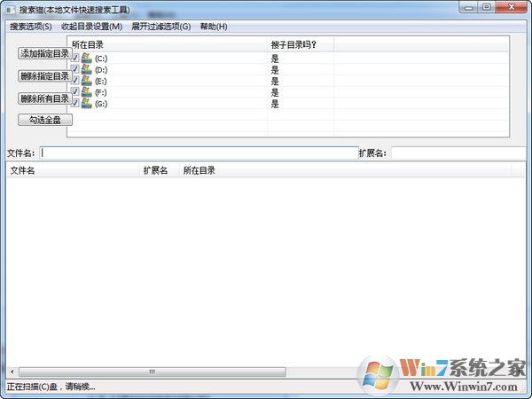Toggle the C: drive checkbox
The image size is (532, 399).
(x=75, y=58)
